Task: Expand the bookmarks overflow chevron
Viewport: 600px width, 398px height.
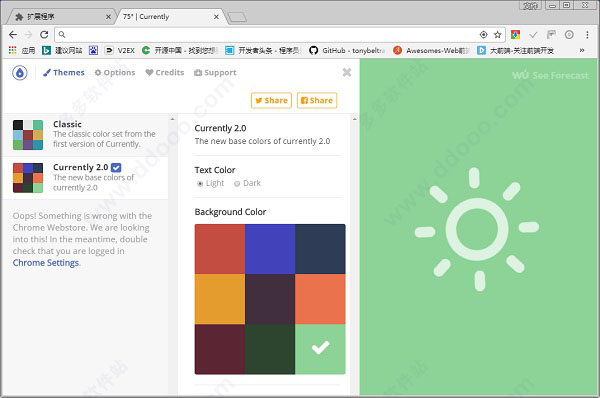Action: [582, 50]
